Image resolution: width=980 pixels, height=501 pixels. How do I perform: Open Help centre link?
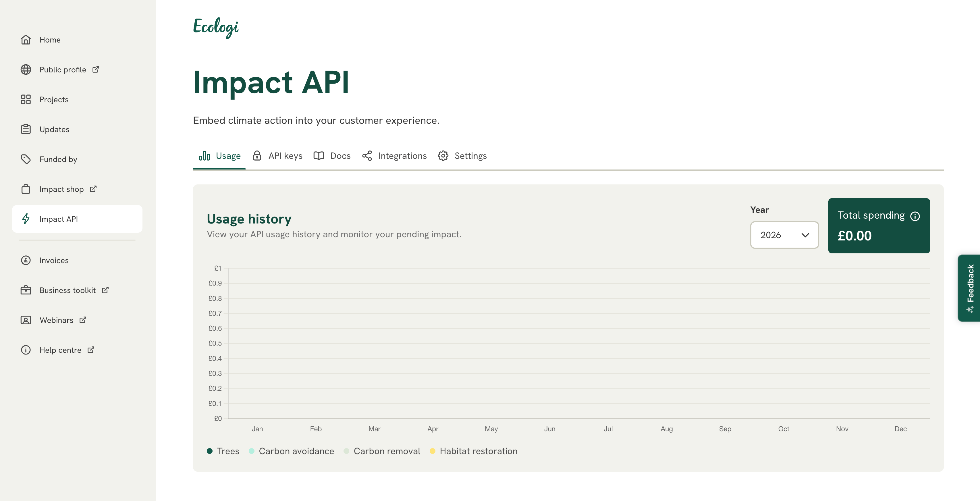60,350
